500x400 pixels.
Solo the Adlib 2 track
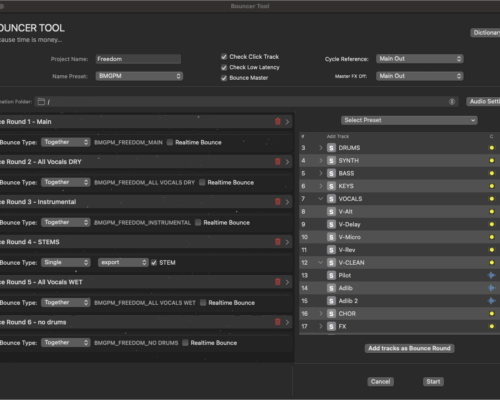tap(331, 301)
